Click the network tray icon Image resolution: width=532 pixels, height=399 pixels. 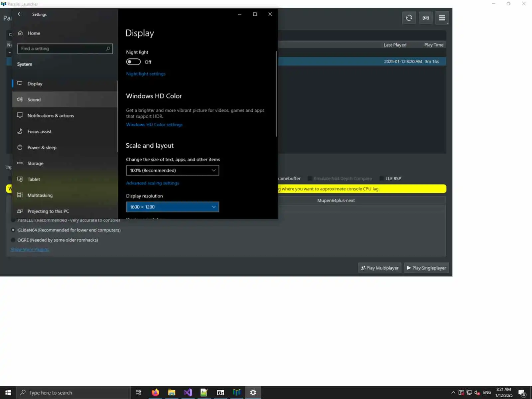point(469,393)
